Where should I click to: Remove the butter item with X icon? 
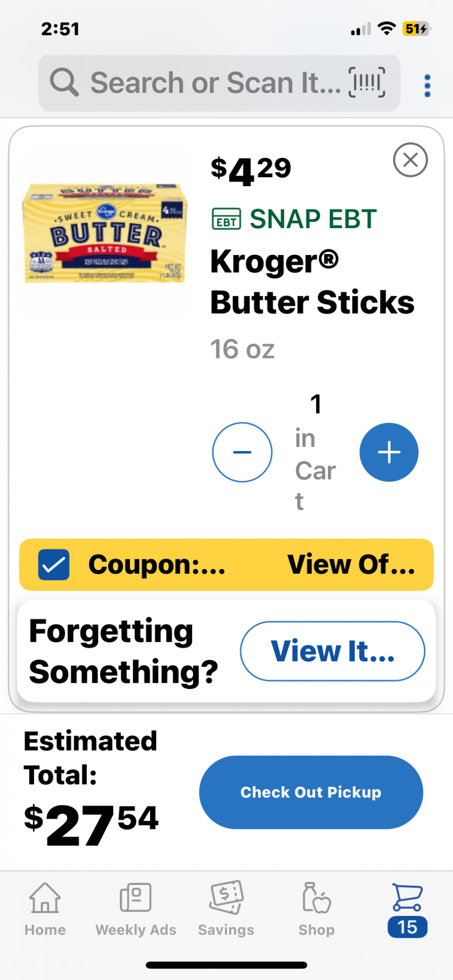pos(410,160)
